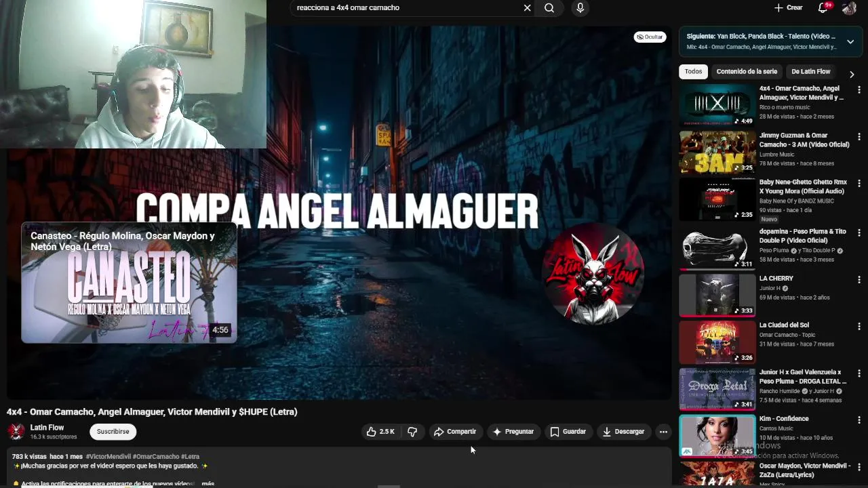Hide the end-screen cards with Ocultar

(650, 37)
